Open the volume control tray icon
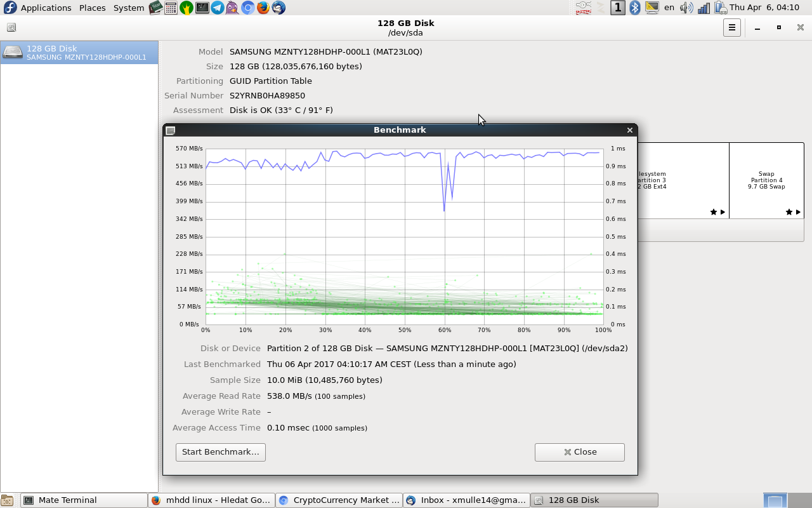The image size is (812, 508). (686, 8)
